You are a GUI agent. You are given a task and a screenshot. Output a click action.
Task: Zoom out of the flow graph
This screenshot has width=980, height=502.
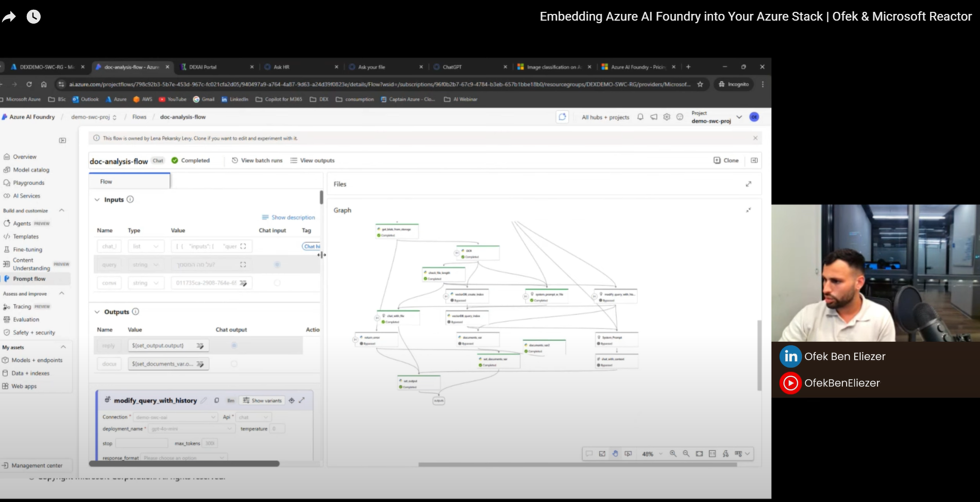[686, 454]
